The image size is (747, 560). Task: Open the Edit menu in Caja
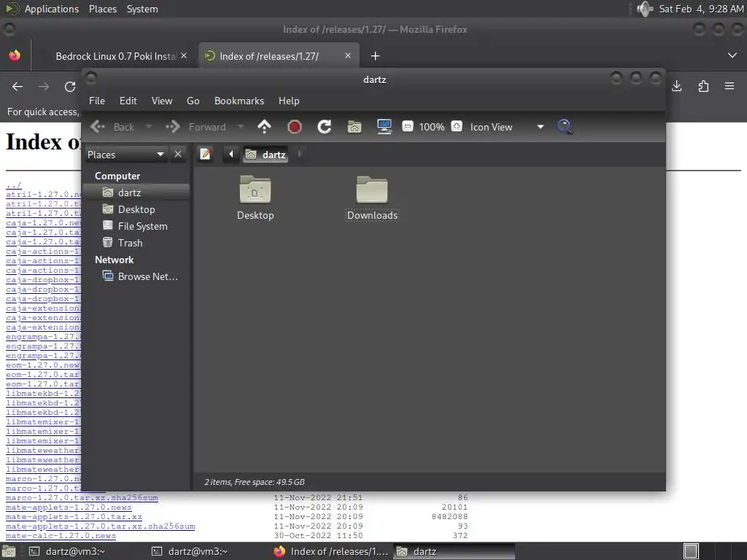(128, 101)
